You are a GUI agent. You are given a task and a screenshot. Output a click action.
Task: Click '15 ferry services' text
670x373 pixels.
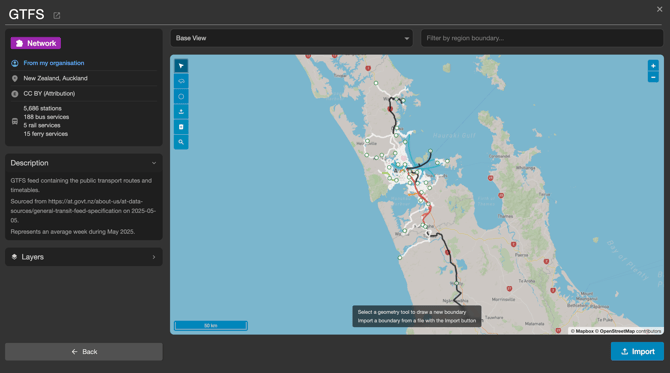tap(46, 134)
